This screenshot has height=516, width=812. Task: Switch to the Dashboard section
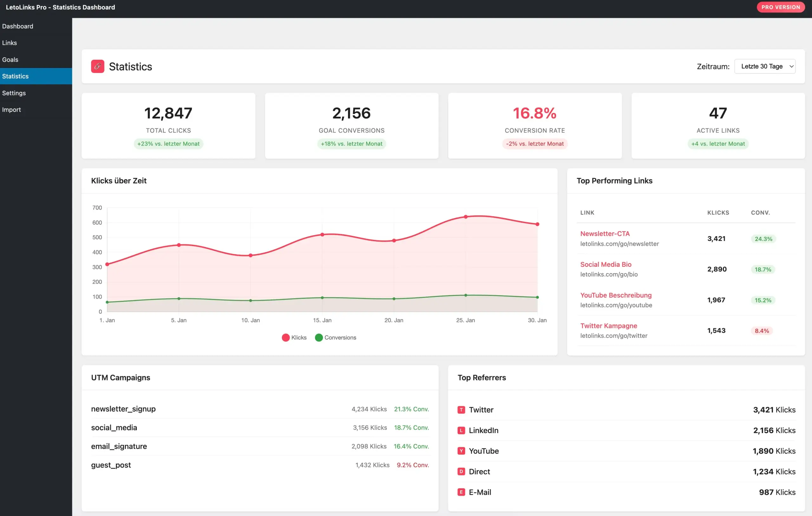click(x=17, y=26)
